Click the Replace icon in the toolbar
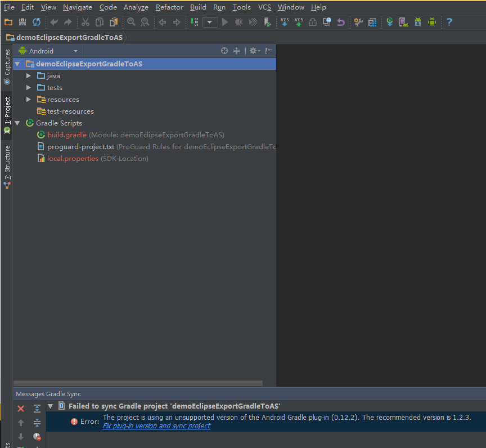This screenshot has width=486, height=448. (x=145, y=22)
